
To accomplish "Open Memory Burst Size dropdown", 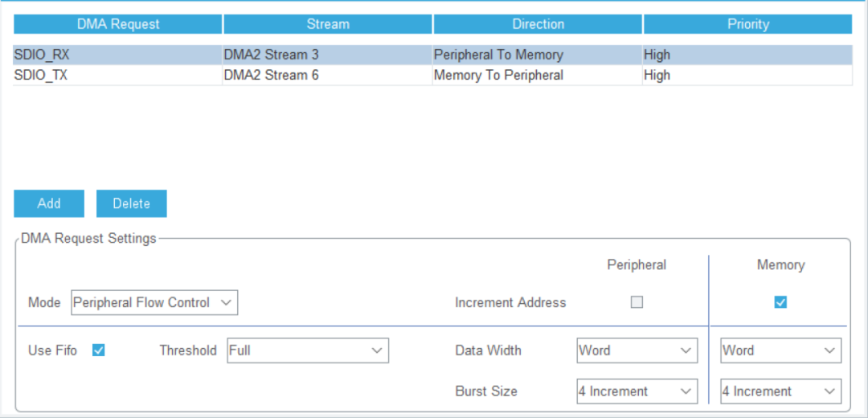I will [x=780, y=391].
